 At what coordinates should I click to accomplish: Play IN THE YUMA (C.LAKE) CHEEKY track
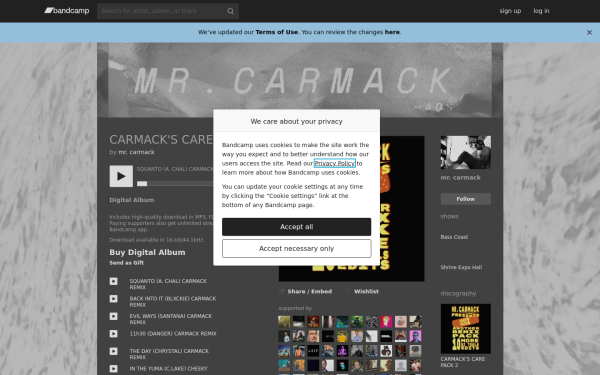pyautogui.click(x=114, y=368)
